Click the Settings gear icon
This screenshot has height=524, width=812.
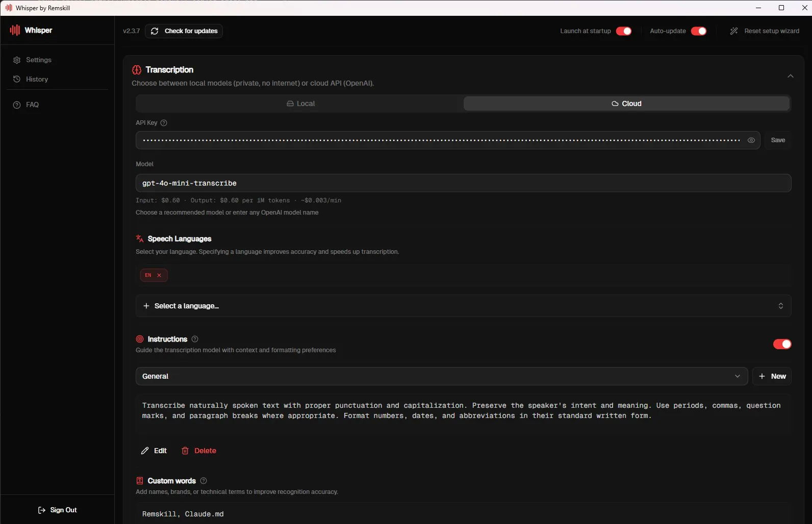click(17, 60)
